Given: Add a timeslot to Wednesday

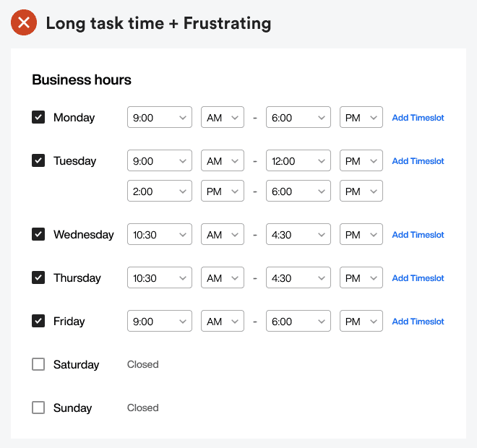Looking at the screenshot, I should pos(418,235).
